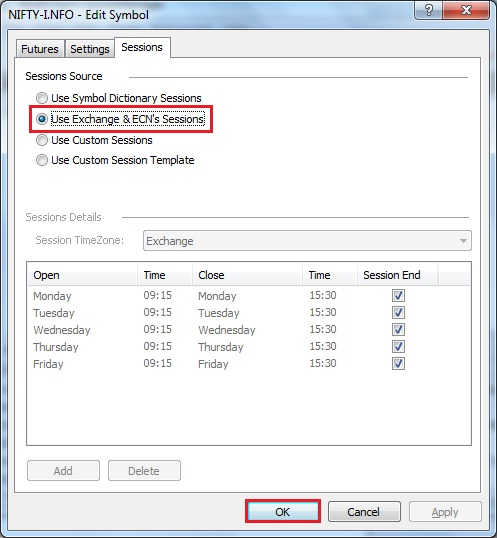
Task: Select the Sessions tab
Action: (142, 47)
